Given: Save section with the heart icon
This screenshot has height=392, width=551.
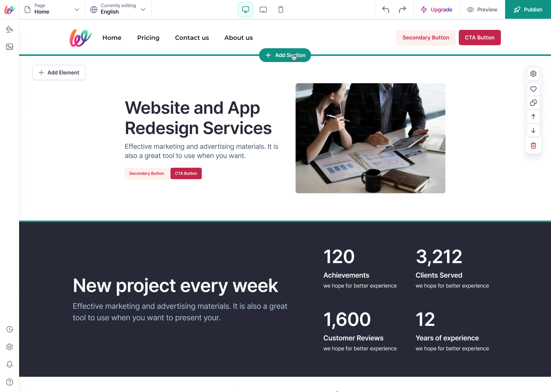Looking at the screenshot, I should (533, 89).
